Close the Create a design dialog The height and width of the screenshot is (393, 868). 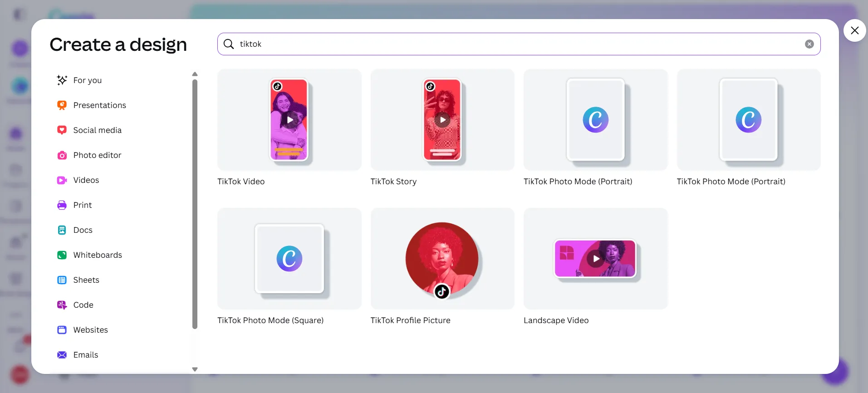(x=855, y=30)
